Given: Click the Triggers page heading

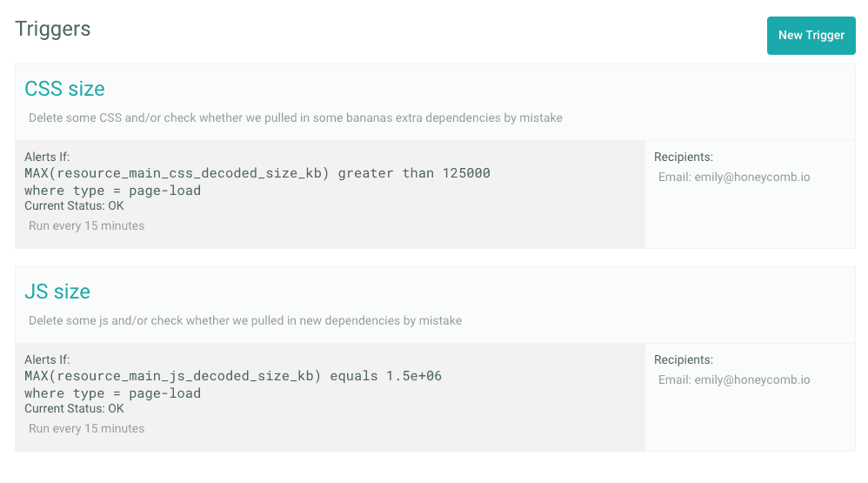Looking at the screenshot, I should click(53, 29).
